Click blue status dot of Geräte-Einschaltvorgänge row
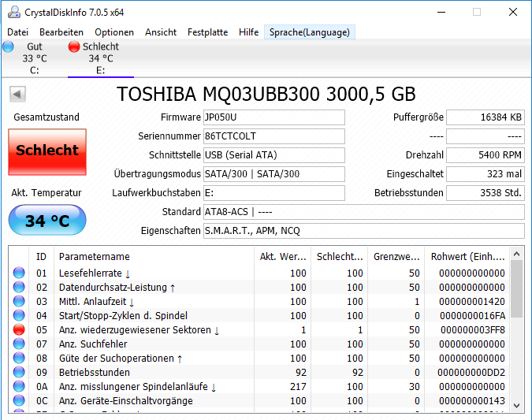 click(19, 400)
